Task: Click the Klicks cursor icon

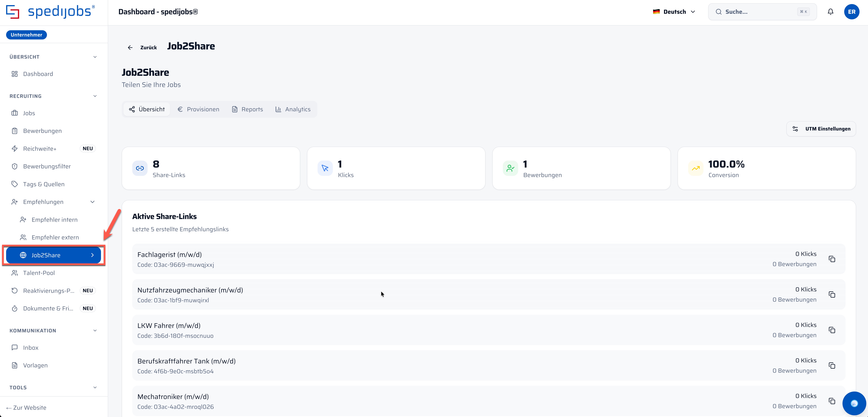Action: [325, 168]
